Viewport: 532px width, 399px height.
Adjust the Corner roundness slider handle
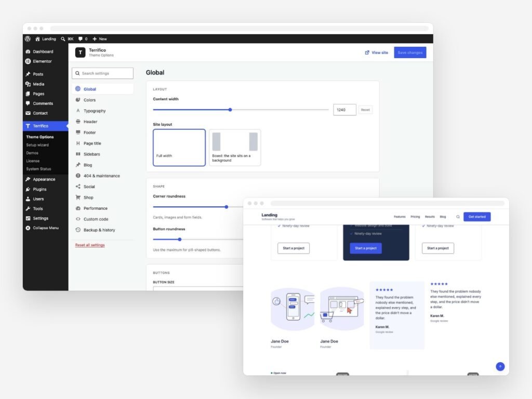[227, 207]
